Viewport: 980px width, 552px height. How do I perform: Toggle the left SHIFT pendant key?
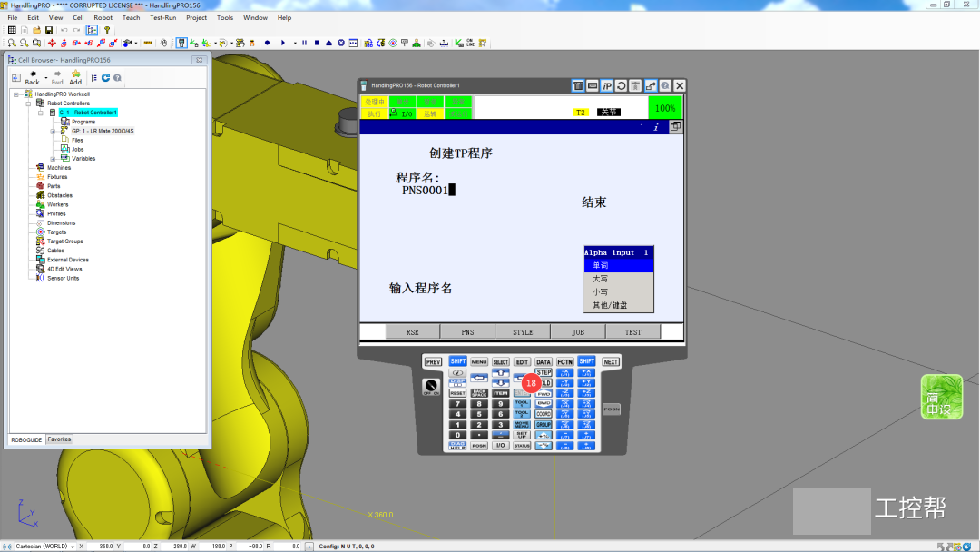coord(458,361)
